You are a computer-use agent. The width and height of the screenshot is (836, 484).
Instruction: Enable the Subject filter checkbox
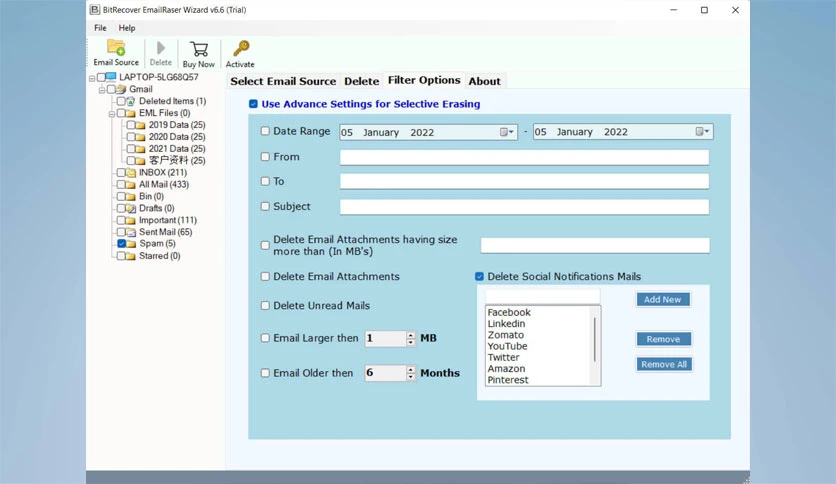265,206
